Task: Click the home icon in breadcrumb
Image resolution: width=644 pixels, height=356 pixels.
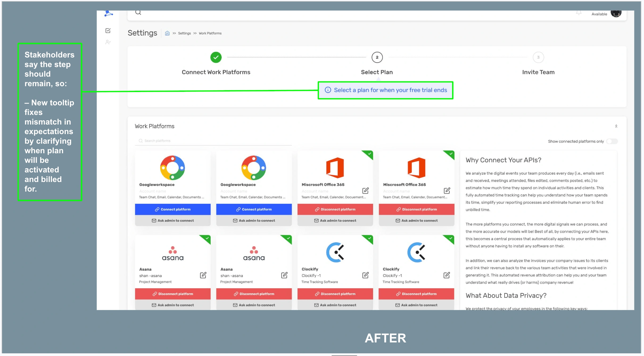Action: [x=167, y=33]
